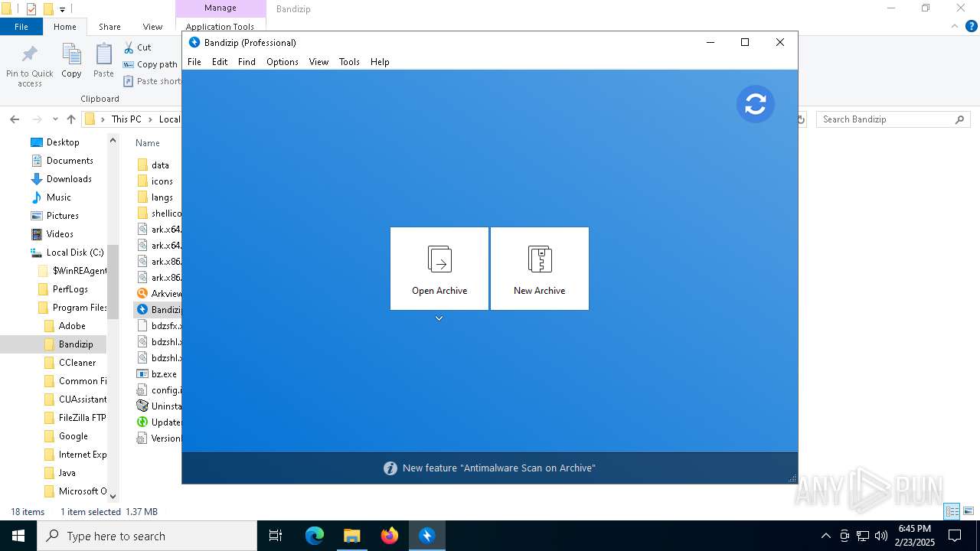The image size is (980, 551).
Task: Select the Home tab in File Explorer
Action: pyautogui.click(x=65, y=27)
